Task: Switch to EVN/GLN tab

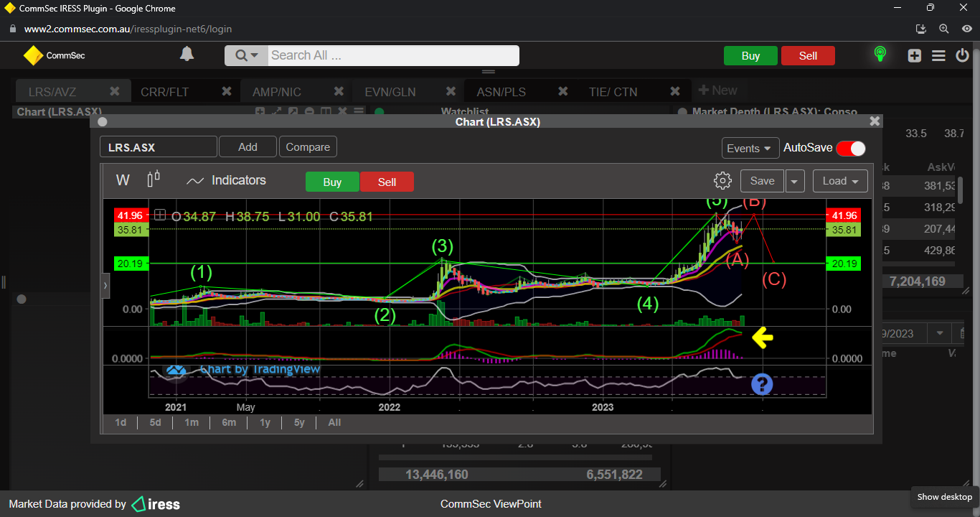Action: [390, 92]
